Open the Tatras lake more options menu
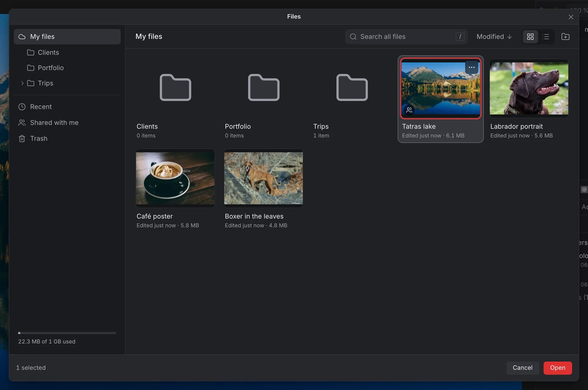 tap(472, 67)
